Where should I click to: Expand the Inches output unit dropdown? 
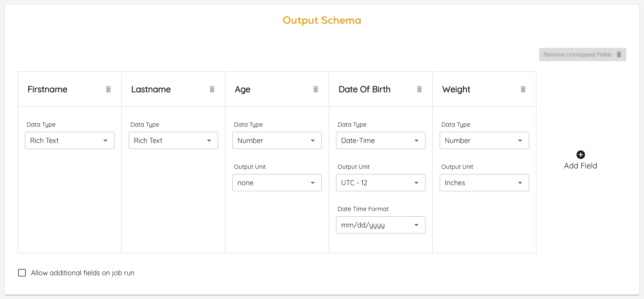484,183
